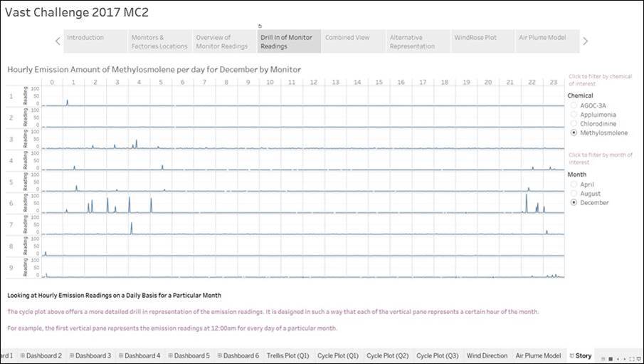Open the Cycle Plot (Q2) sheet

388,355
